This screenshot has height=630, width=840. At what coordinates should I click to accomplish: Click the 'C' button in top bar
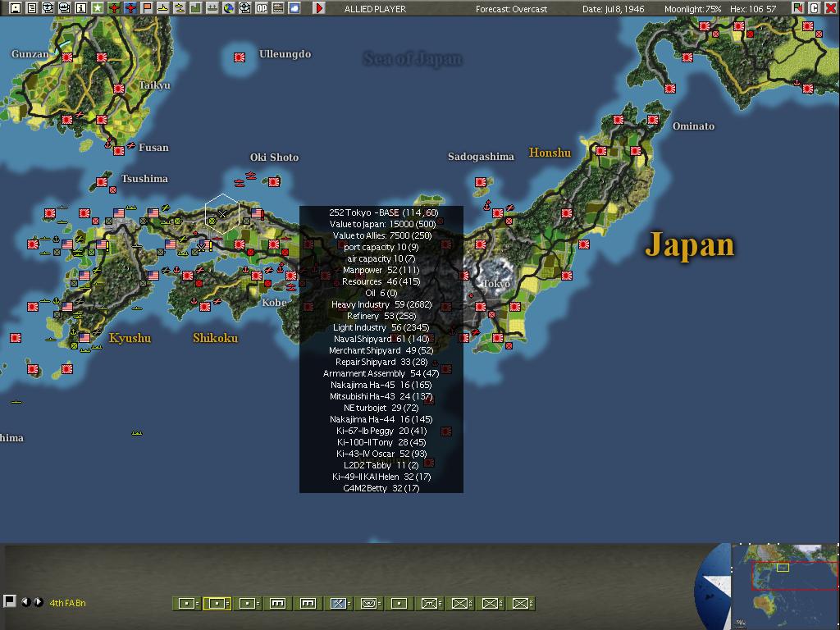coord(814,8)
